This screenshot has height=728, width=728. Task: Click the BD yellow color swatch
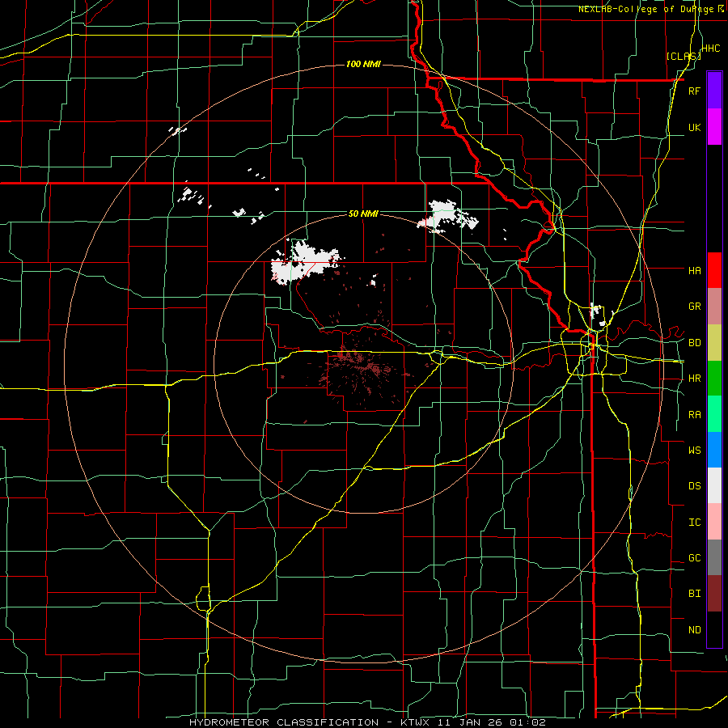[714, 343]
